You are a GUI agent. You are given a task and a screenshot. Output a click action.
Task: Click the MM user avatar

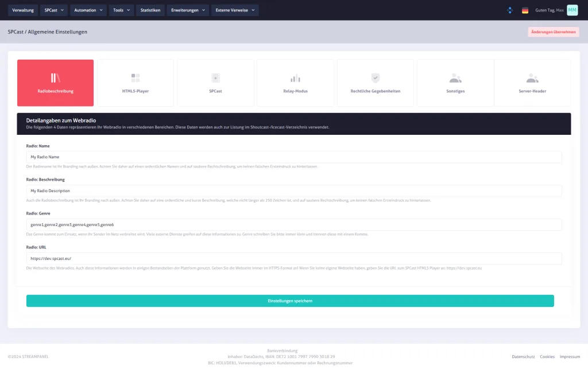(x=572, y=10)
